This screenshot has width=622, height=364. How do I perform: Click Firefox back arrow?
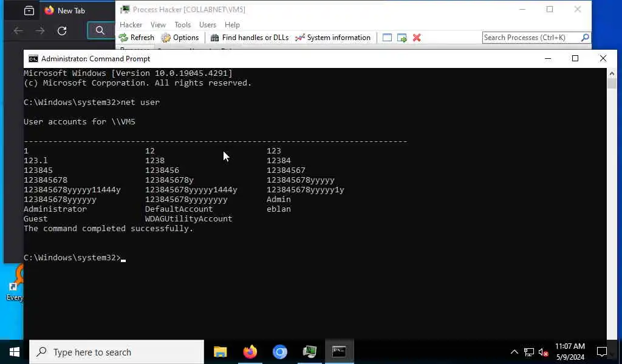(18, 31)
